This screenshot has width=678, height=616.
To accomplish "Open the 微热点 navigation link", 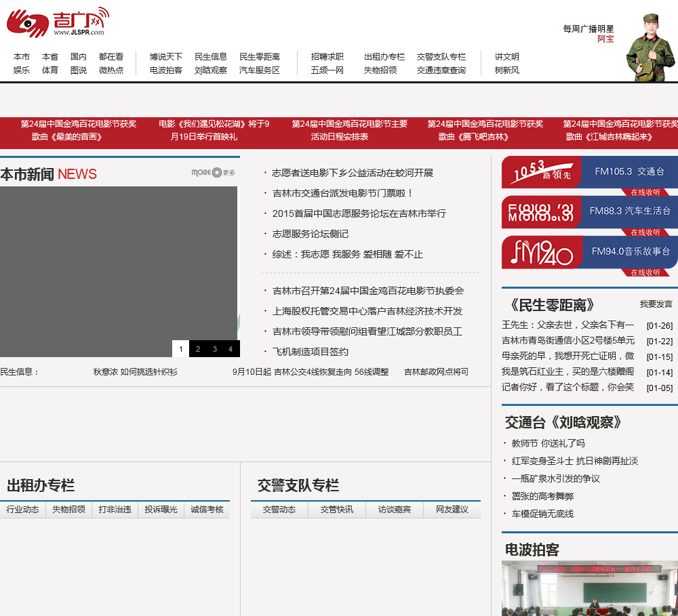I will click(111, 70).
